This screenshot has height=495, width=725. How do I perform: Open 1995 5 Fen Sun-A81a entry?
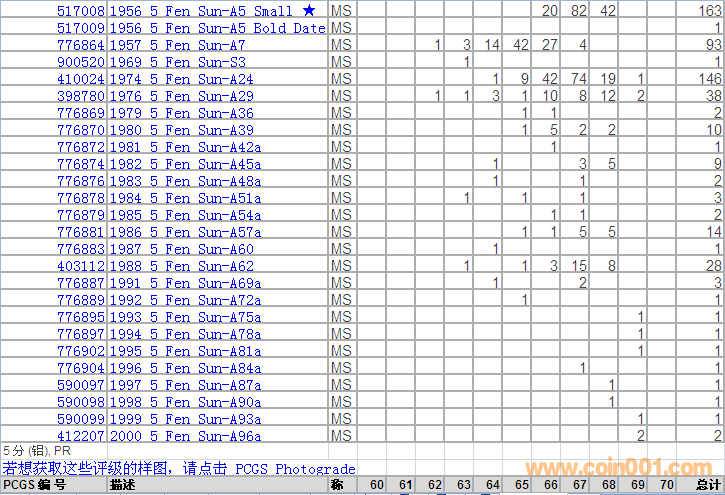tap(185, 351)
